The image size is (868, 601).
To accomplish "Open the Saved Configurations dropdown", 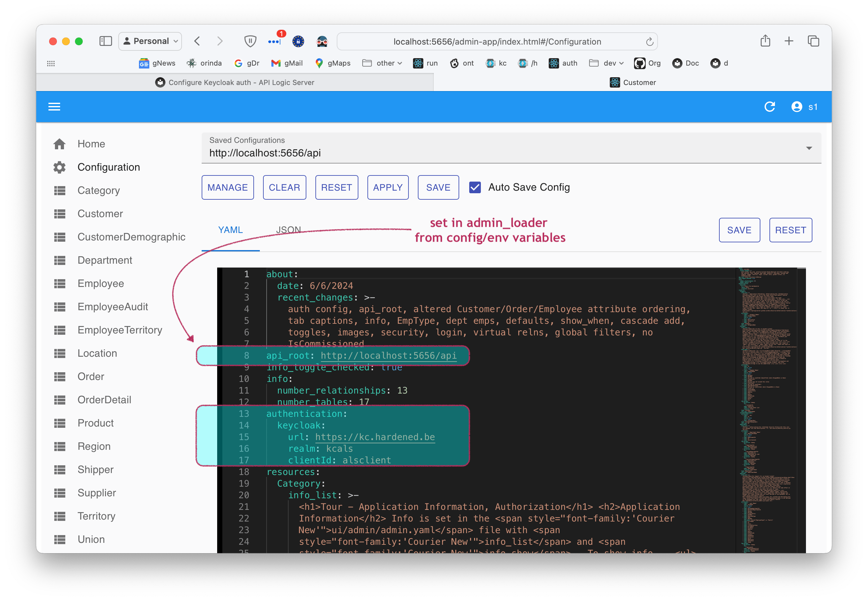I will click(x=809, y=148).
